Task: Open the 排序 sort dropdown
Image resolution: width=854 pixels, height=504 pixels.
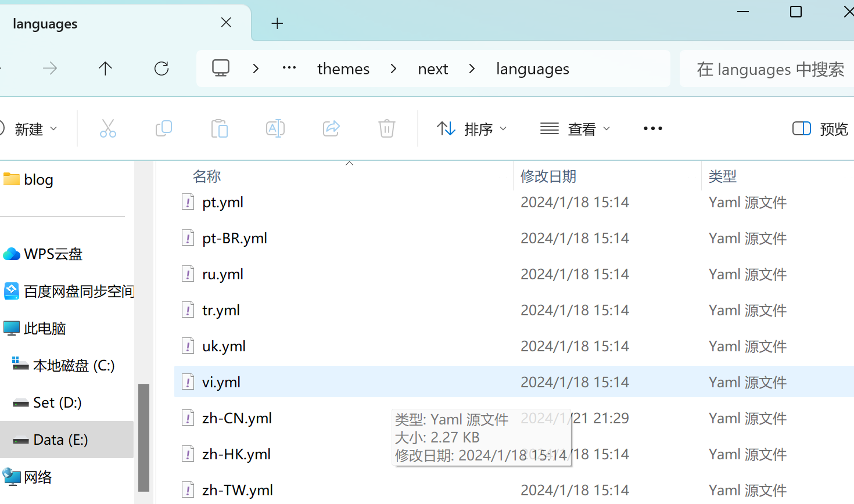Action: [472, 129]
